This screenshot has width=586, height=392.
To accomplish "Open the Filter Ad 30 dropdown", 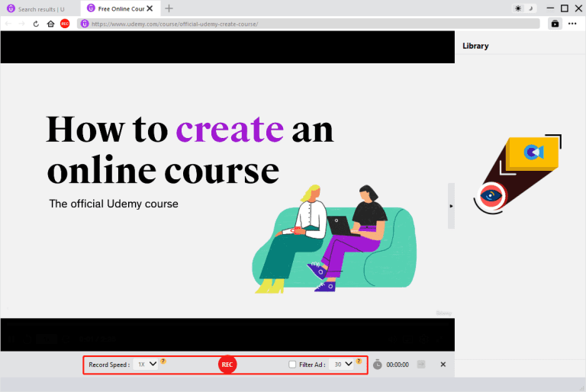I will pyautogui.click(x=342, y=365).
